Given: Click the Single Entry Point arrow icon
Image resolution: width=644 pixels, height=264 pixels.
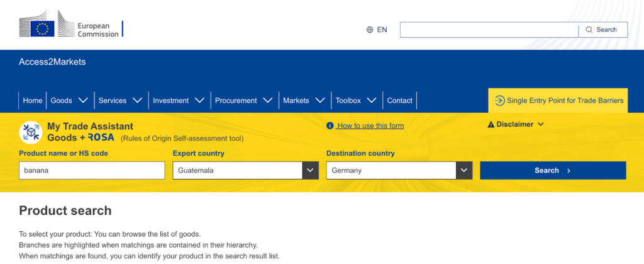Looking at the screenshot, I should coord(499,100).
